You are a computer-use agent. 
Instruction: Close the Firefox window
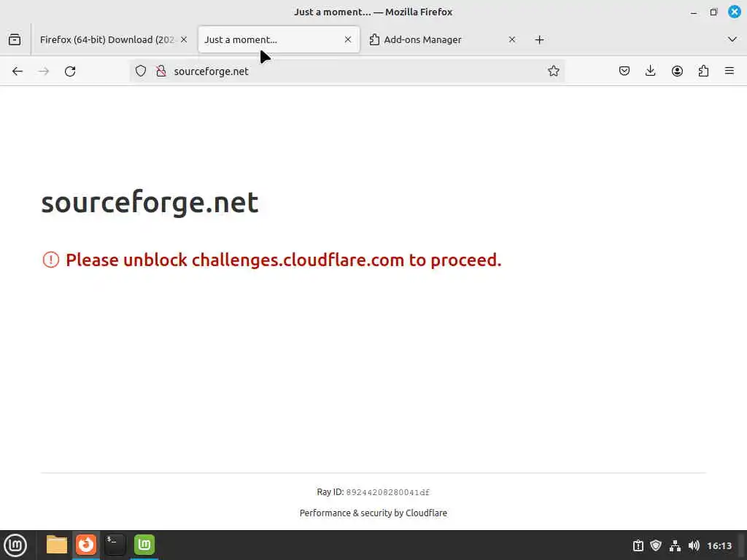coord(735,12)
